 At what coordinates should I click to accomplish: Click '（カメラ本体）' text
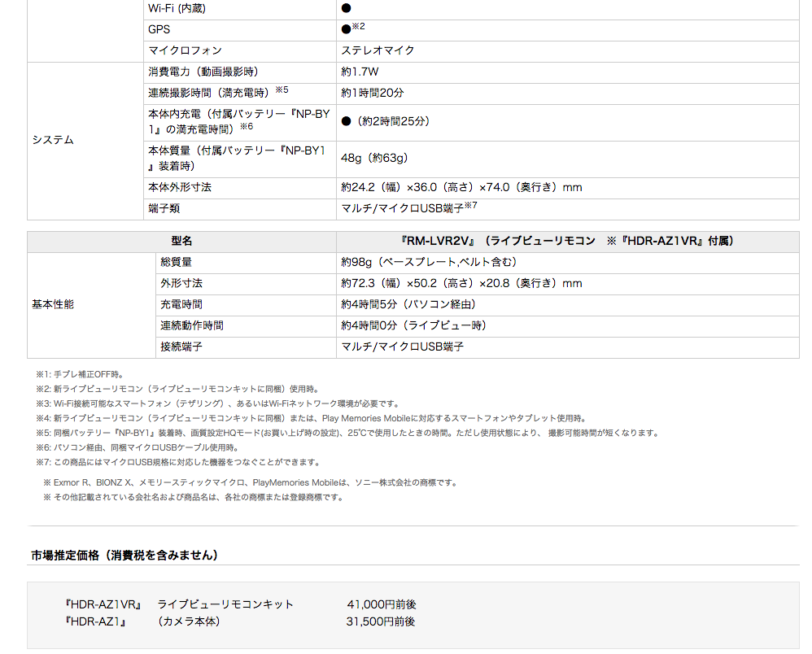click(189, 622)
